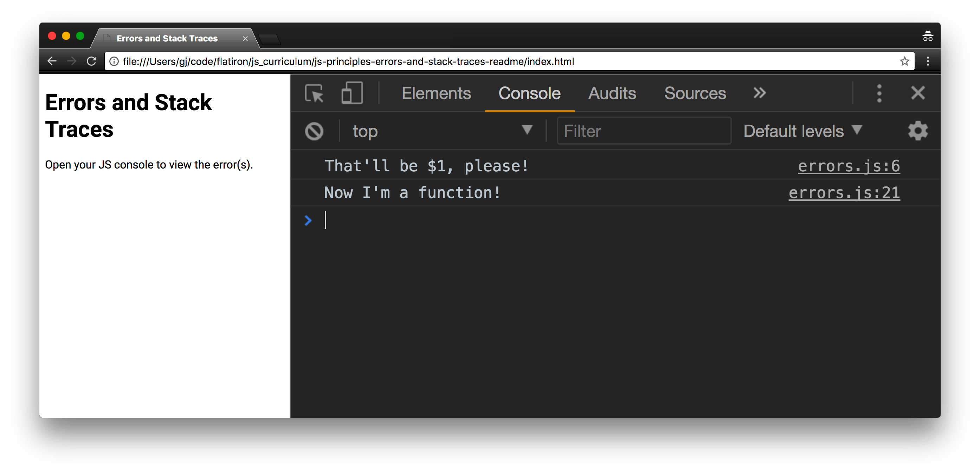The width and height of the screenshot is (980, 474).
Task: Click the back navigation arrow
Action: (x=52, y=61)
